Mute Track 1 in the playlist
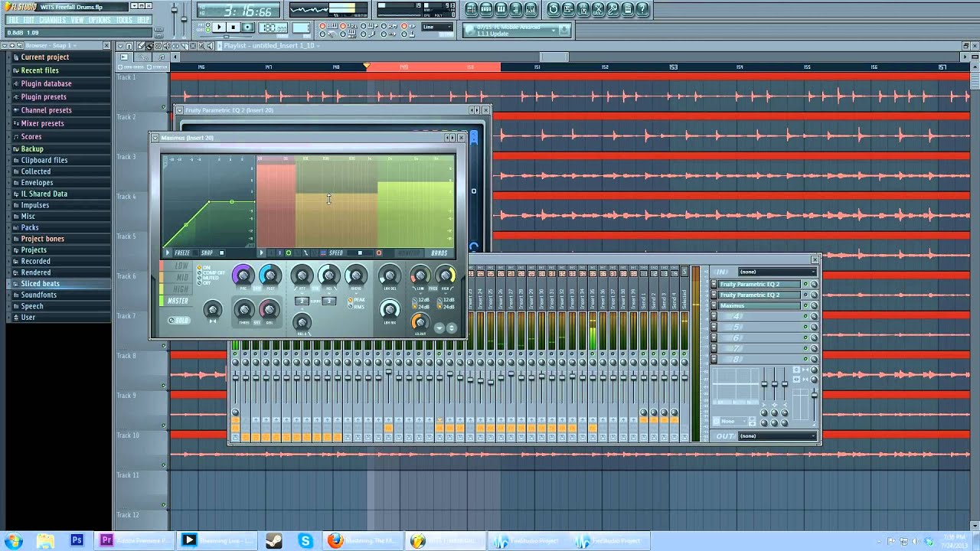This screenshot has height=551, width=980. click(x=164, y=108)
